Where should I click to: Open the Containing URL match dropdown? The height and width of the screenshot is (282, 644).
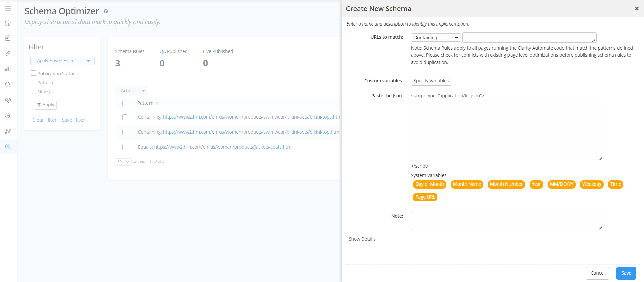pyautogui.click(x=435, y=38)
